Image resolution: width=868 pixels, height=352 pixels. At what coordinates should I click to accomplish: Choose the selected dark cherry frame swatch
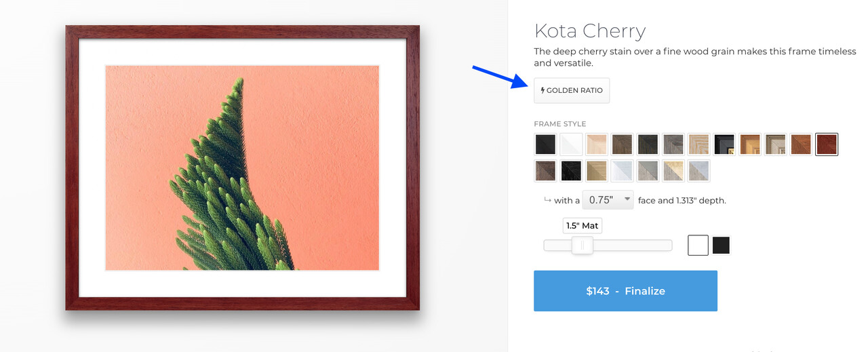(x=827, y=144)
